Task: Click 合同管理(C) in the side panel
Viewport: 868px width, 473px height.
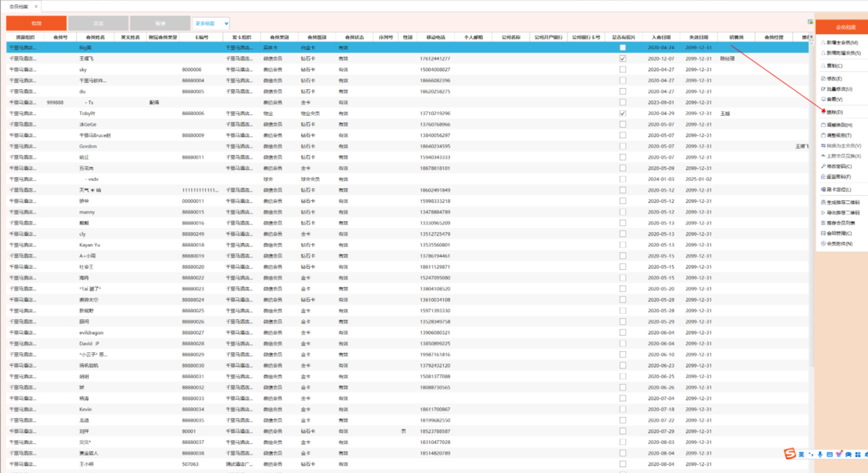Action: point(839,233)
